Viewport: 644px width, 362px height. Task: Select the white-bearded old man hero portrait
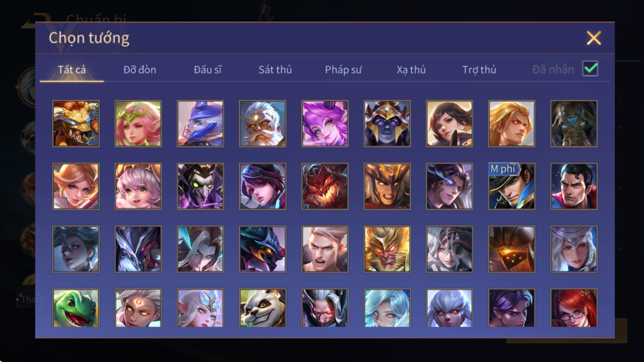(x=262, y=124)
